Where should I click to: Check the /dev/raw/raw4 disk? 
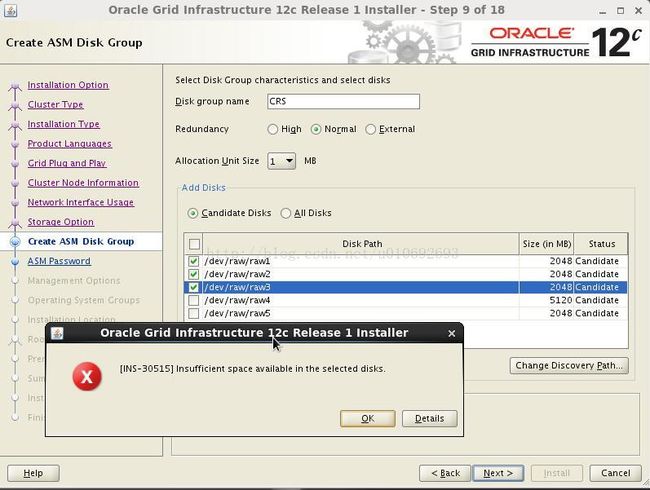[x=194, y=300]
